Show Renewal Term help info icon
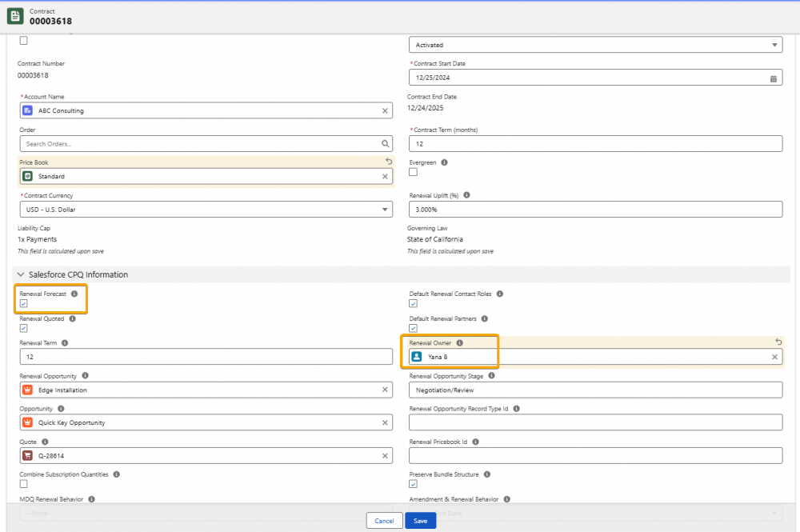Screen dimensions: 800x532 [x=65, y=342]
